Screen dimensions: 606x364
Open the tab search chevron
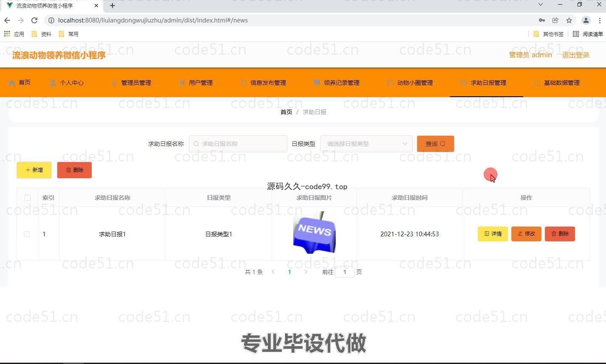(x=540, y=4)
